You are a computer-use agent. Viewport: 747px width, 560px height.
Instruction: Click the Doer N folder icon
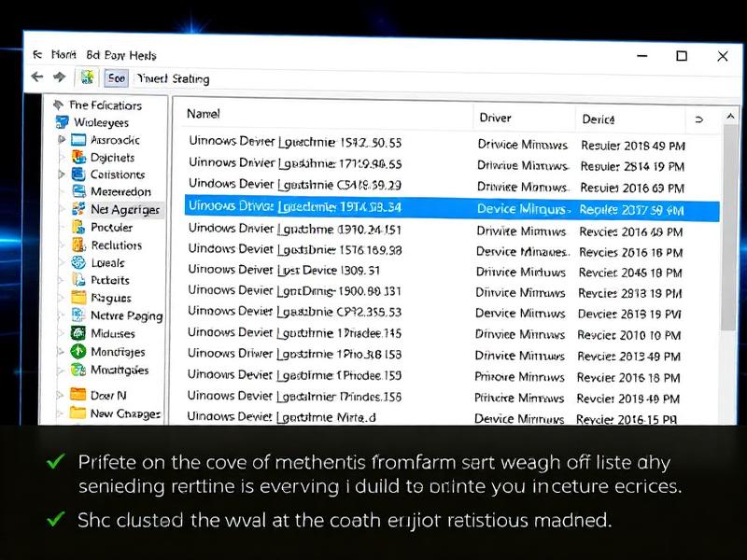pos(78,395)
